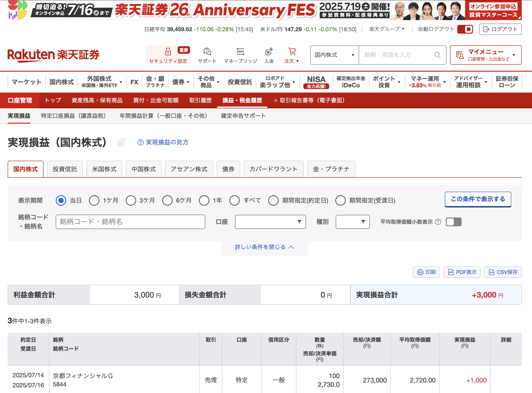
Task: Click 京都フィナンシャルG stock name
Action: pyautogui.click(x=83, y=376)
